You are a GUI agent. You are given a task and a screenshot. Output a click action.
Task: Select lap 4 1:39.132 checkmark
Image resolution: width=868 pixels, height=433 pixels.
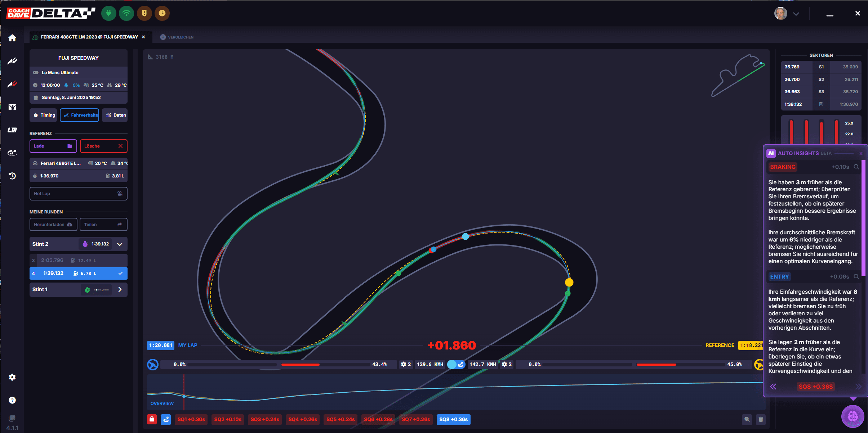point(120,274)
